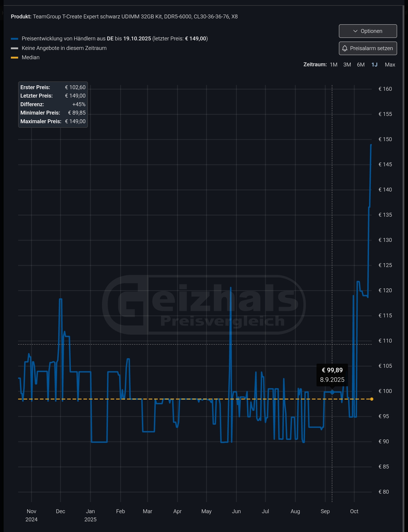This screenshot has height=532, width=408.
Task: Click the € 140 axis label
Action: [385, 190]
